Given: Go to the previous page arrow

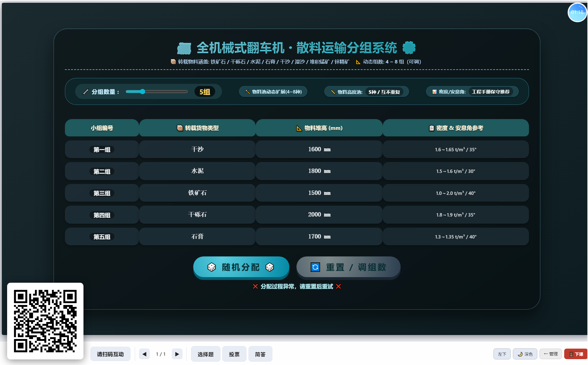Looking at the screenshot, I should point(144,354).
